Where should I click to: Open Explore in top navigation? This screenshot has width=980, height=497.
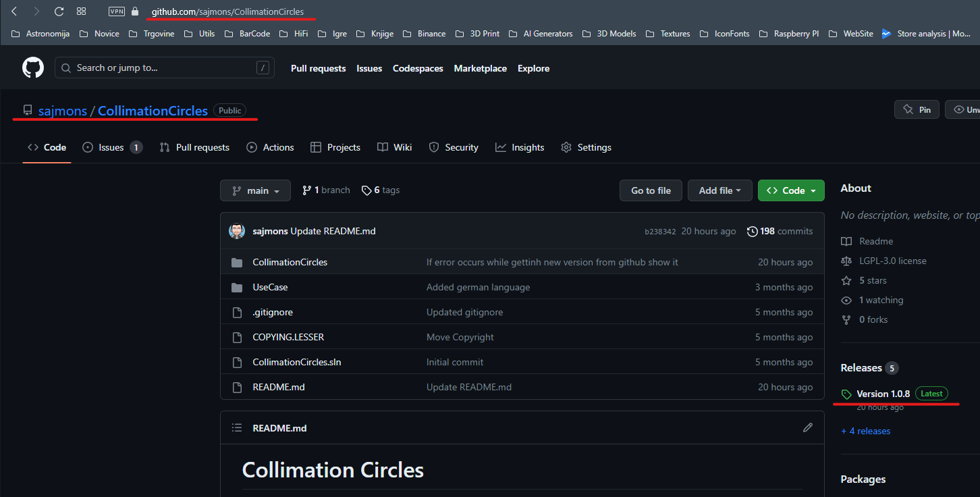point(533,68)
